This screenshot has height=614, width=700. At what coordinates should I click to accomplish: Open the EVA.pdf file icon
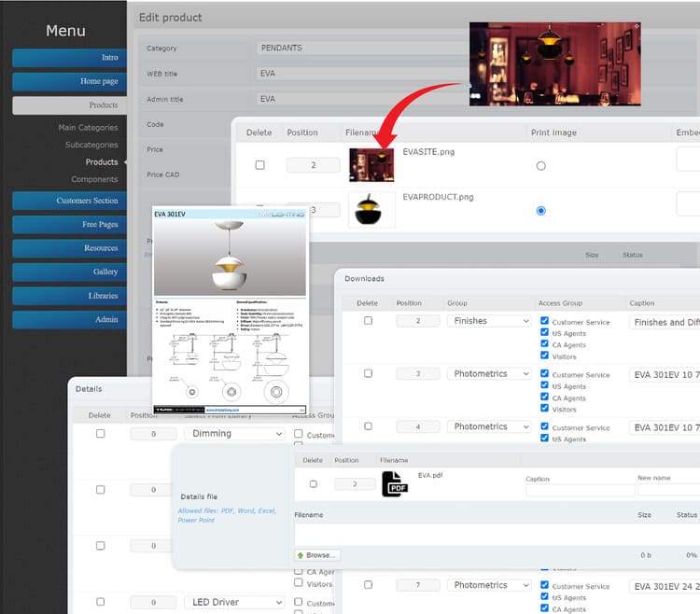[x=395, y=484]
